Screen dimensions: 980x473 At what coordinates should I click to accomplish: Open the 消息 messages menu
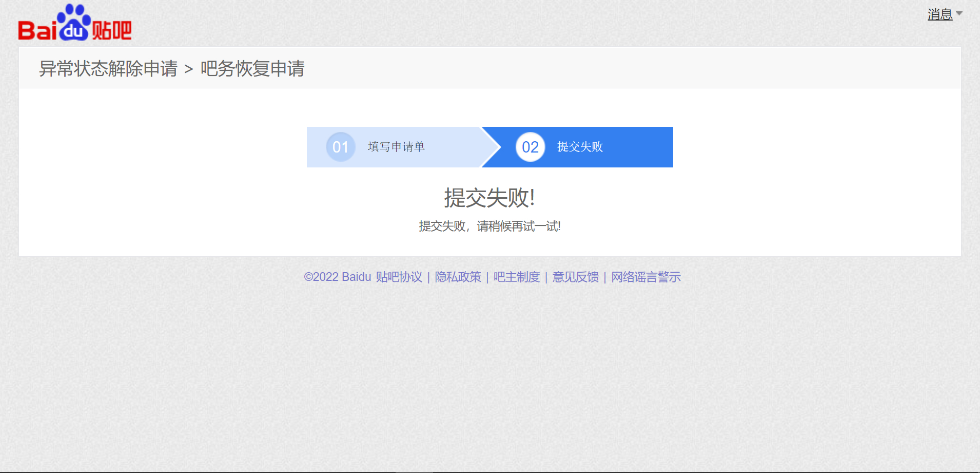pos(939,14)
